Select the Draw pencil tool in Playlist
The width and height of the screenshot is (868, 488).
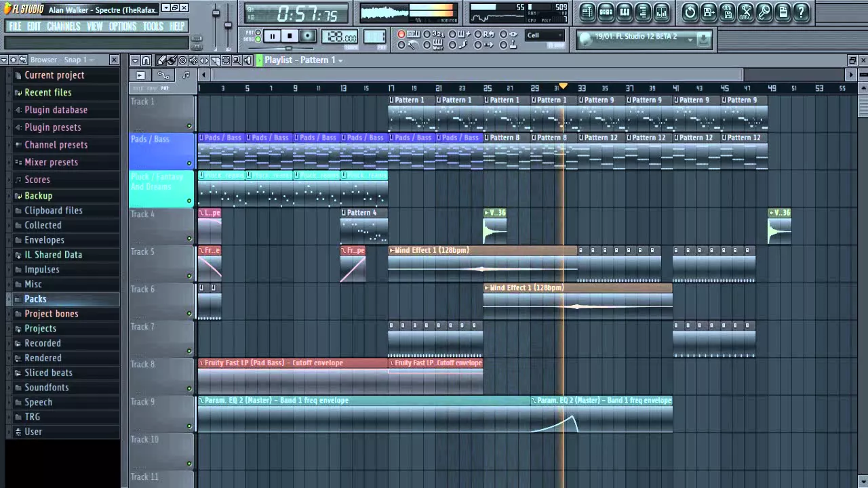(x=161, y=60)
